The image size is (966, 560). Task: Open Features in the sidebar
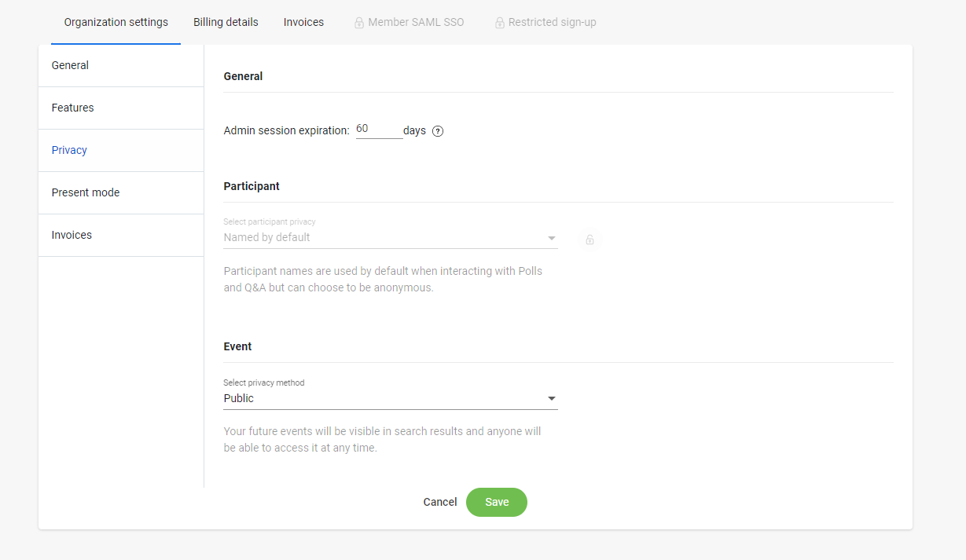[x=121, y=108]
